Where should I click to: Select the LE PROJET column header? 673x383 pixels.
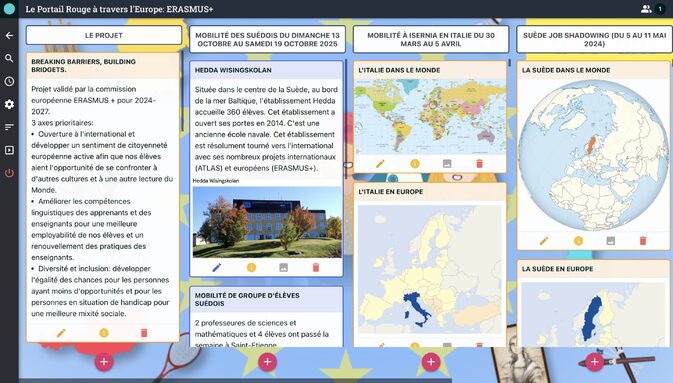click(104, 35)
